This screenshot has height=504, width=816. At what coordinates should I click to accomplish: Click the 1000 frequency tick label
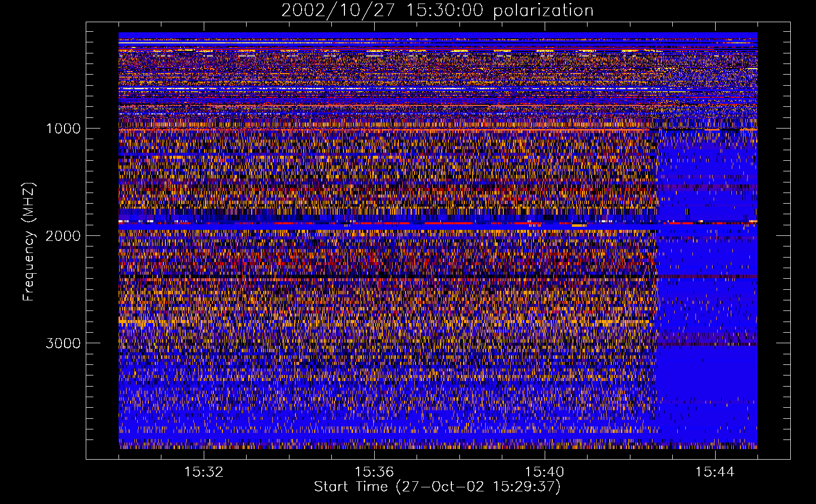tap(63, 129)
